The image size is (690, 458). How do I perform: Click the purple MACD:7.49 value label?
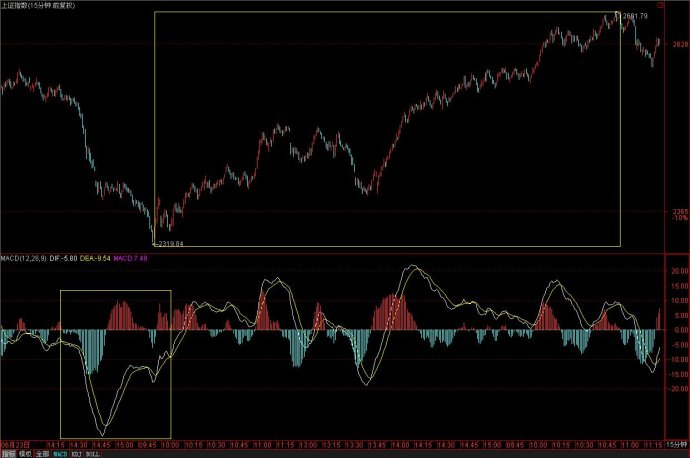pyautogui.click(x=130, y=258)
